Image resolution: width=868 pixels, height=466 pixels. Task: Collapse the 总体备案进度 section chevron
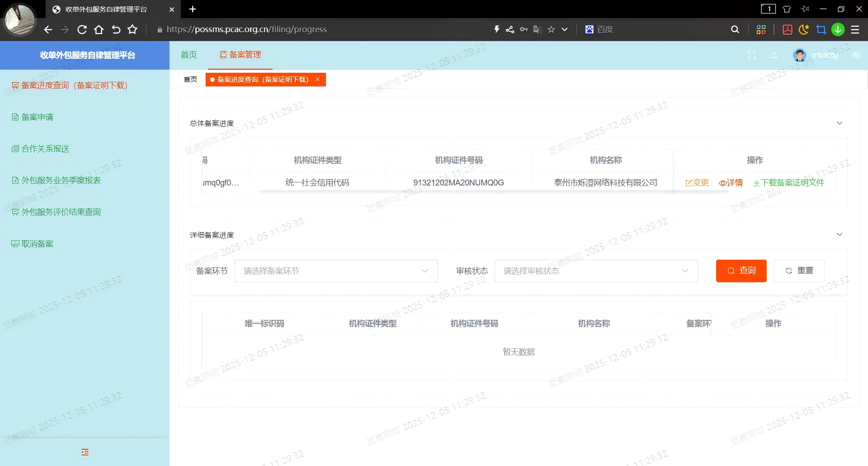coord(840,123)
